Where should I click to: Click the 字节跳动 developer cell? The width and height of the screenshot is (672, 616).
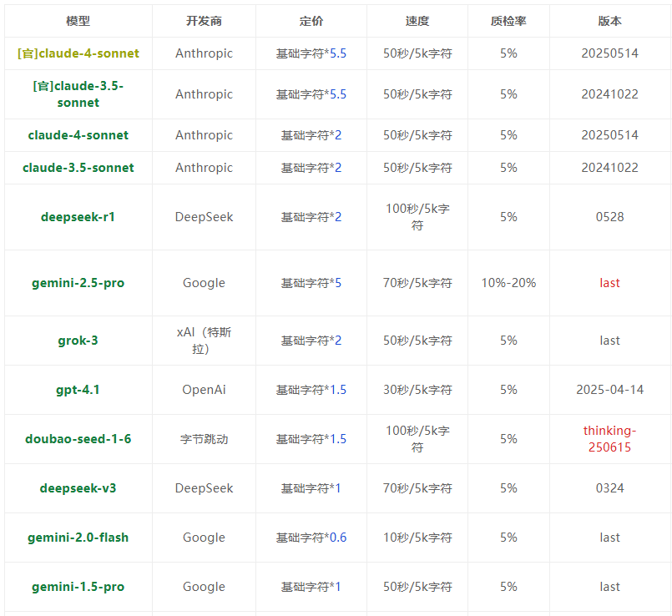[204, 439]
